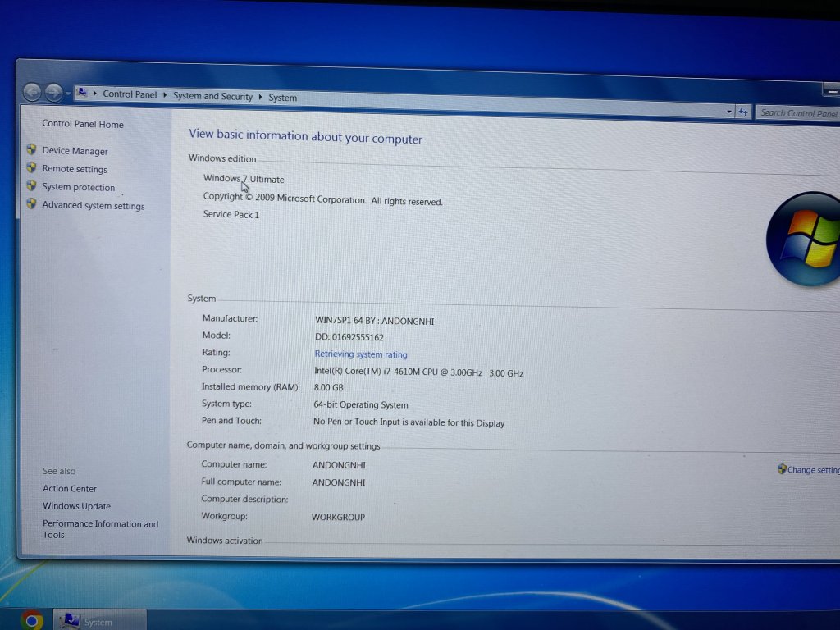
Task: Click the Forward arrow navigation button
Action: [x=53, y=93]
